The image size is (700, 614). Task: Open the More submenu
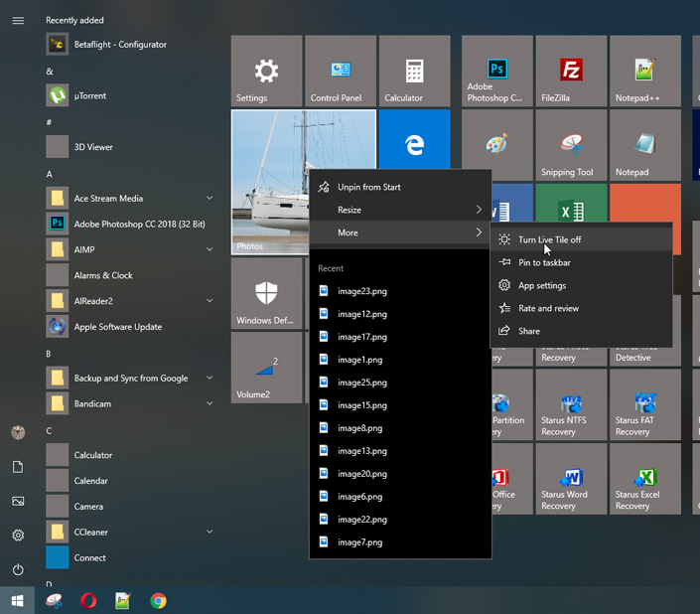click(400, 232)
